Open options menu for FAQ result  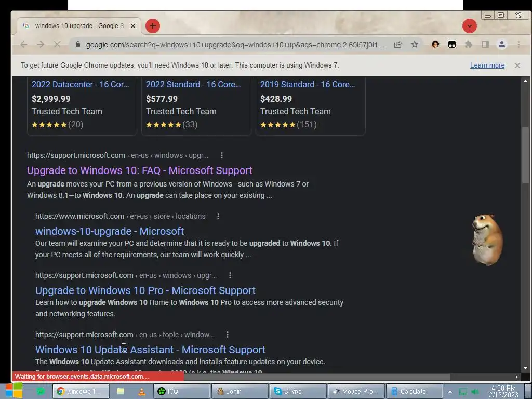(x=222, y=155)
